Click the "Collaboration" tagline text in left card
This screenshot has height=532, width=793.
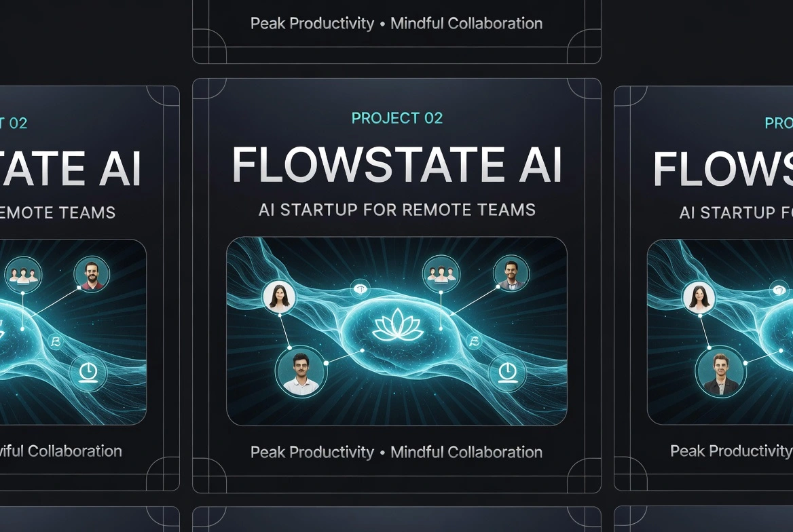(x=75, y=451)
